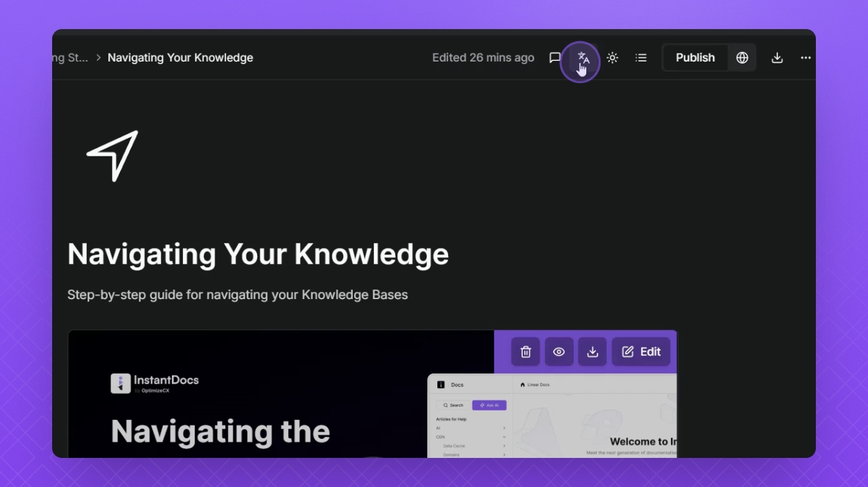Open the InstantDocs cover image
Viewport: 868px width, 487px height.
tap(372, 394)
